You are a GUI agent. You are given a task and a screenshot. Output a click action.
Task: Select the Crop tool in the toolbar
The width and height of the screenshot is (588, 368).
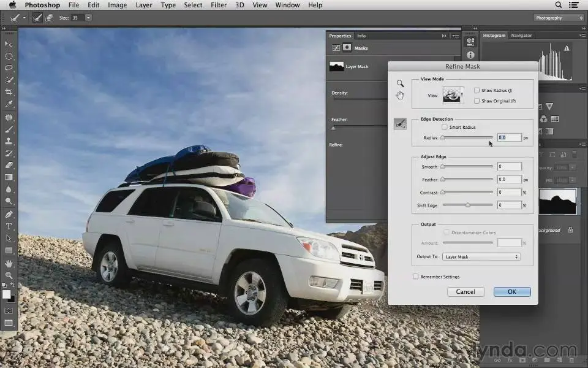click(9, 92)
